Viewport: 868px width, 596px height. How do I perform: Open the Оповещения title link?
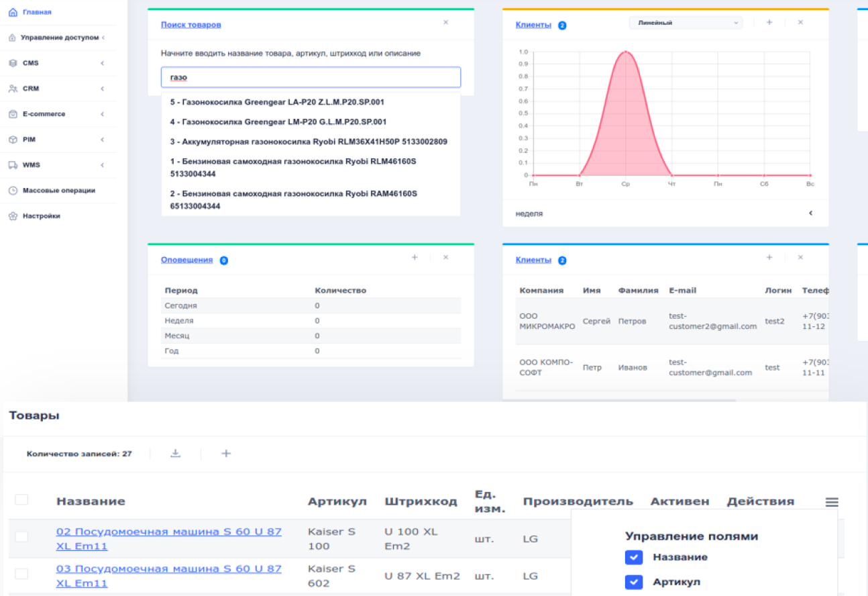(186, 260)
